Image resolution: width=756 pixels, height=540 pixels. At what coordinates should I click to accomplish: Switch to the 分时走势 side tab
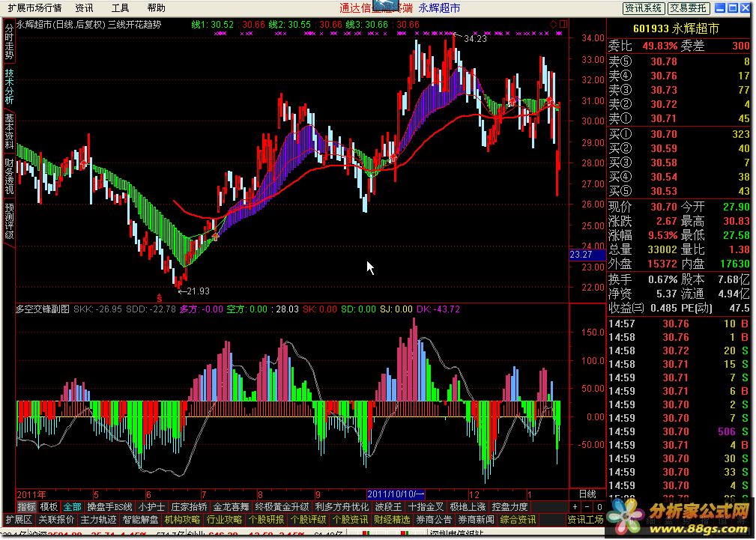[9, 43]
